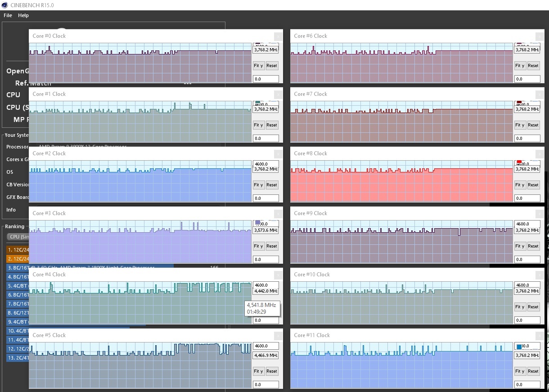Screen dimensions: 549x392
Task: Edit the 0.0 minimum field for Core #3
Action: [x=265, y=259]
